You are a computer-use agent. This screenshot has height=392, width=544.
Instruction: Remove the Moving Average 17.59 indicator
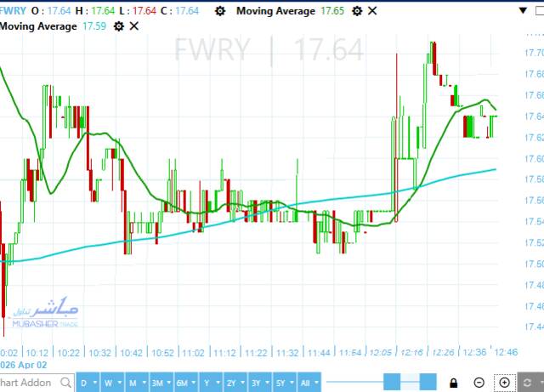pyautogui.click(x=133, y=26)
